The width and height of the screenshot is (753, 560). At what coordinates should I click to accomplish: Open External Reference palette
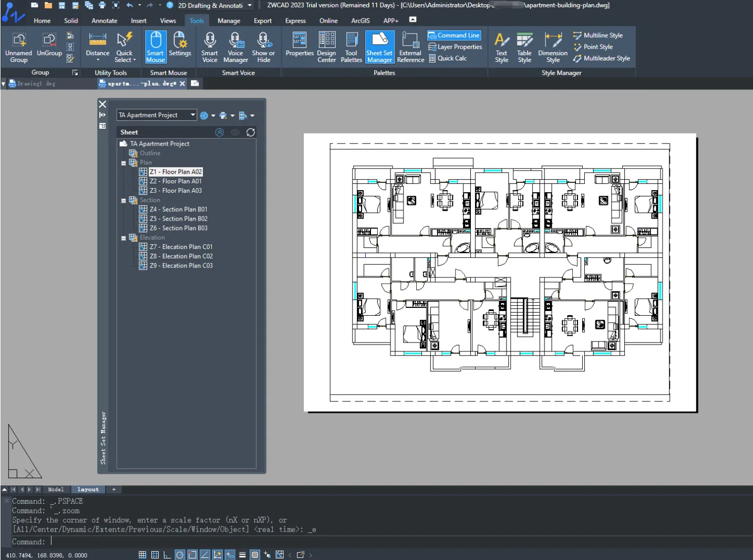(x=410, y=46)
